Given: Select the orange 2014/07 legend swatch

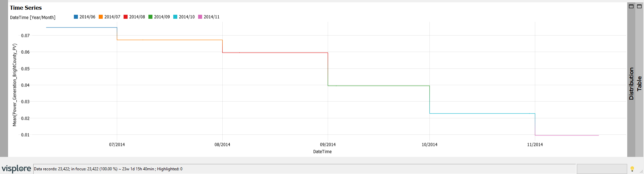Looking at the screenshot, I should coord(101,17).
